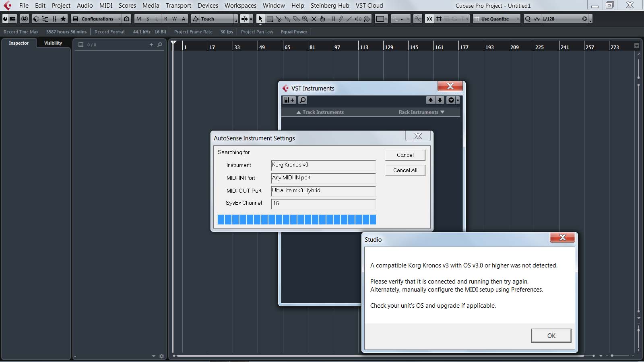Open the Devices menu
The image size is (644, 362).
[x=208, y=6]
